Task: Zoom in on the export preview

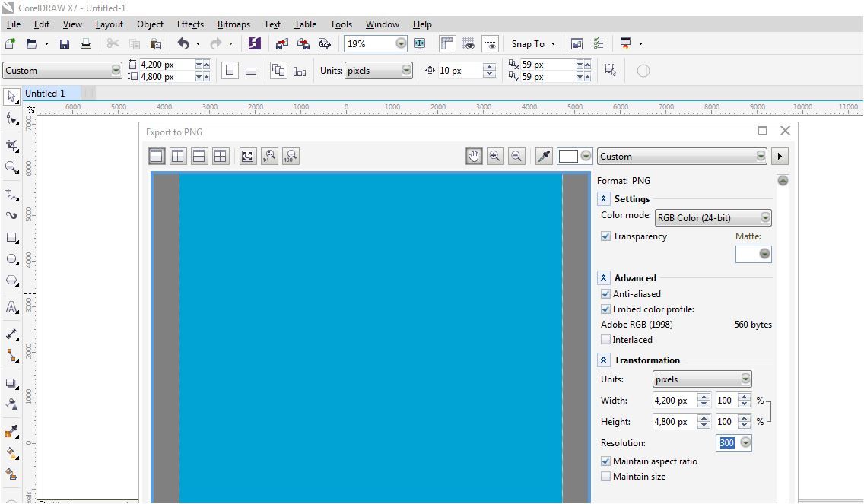Action: [x=495, y=157]
